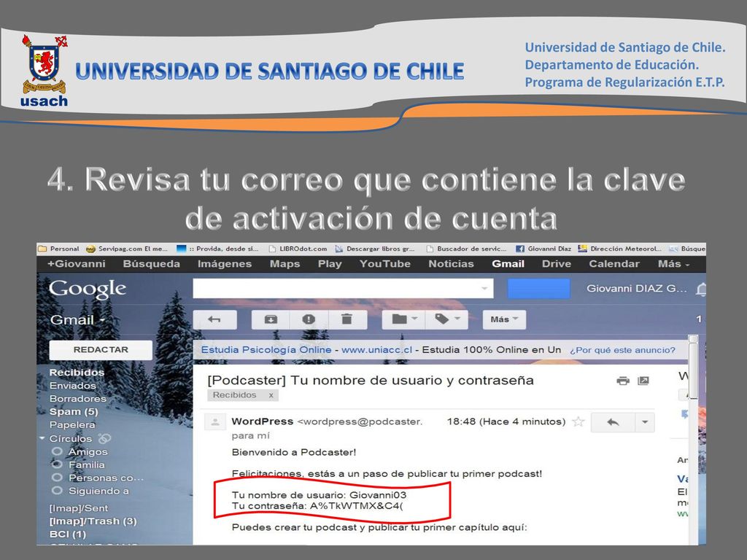Click the Círculos link icon

pos(104,438)
